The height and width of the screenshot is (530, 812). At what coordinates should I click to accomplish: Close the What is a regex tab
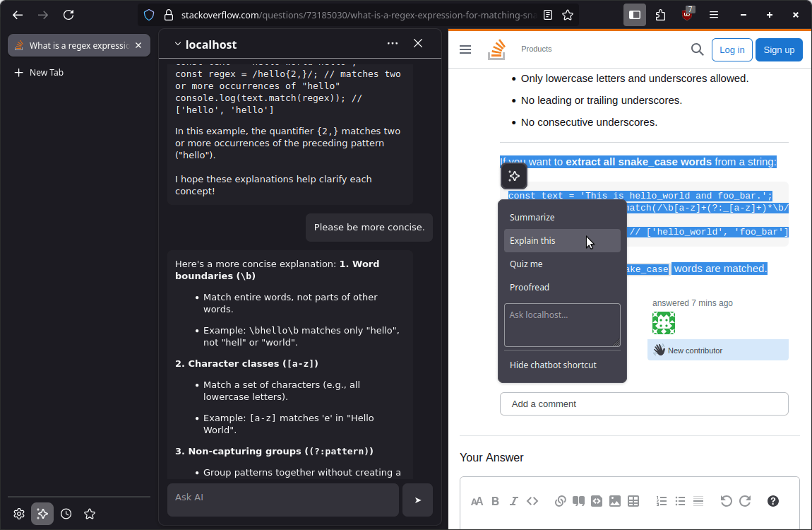pyautogui.click(x=138, y=45)
